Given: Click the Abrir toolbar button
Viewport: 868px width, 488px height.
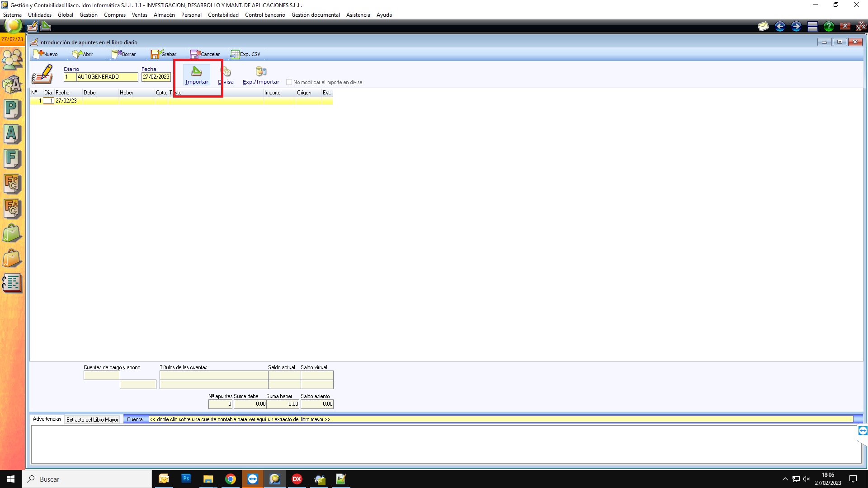Looking at the screenshot, I should pyautogui.click(x=83, y=54).
